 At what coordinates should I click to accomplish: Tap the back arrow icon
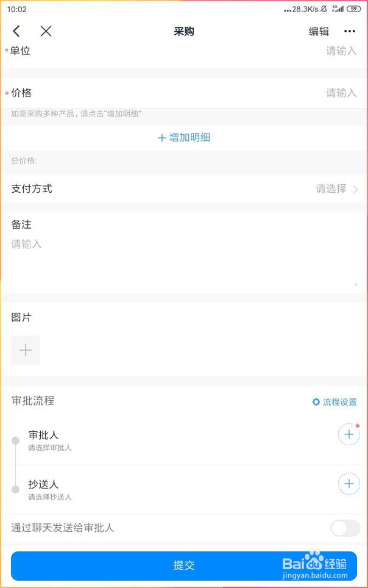(x=16, y=31)
